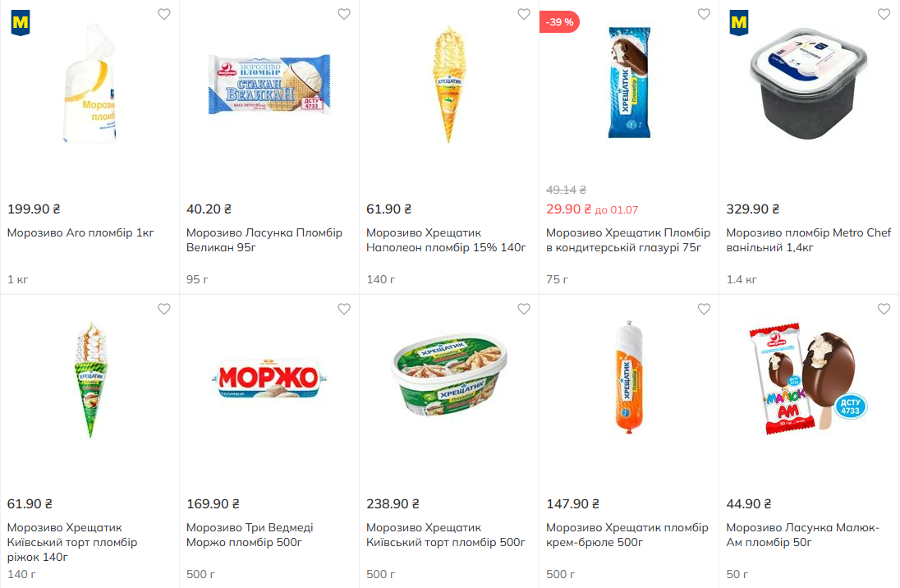
Task: Click heart on Київський торт ріжок 140г
Action: pos(164,309)
